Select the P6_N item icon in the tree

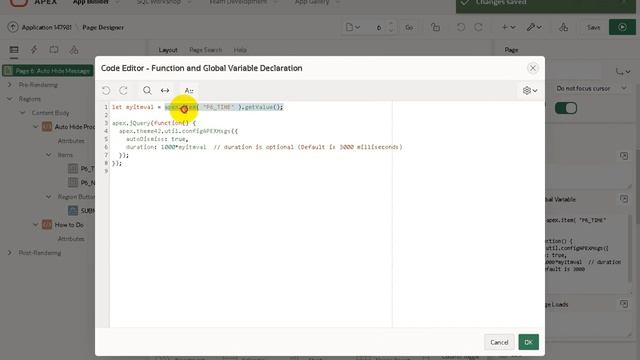pos(73,182)
